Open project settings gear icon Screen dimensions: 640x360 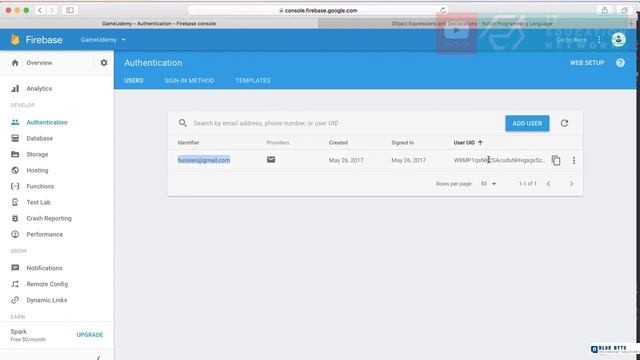click(104, 63)
